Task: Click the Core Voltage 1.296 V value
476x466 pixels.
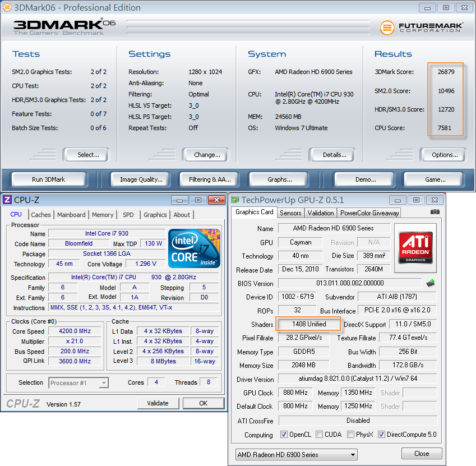Action: click(145, 264)
